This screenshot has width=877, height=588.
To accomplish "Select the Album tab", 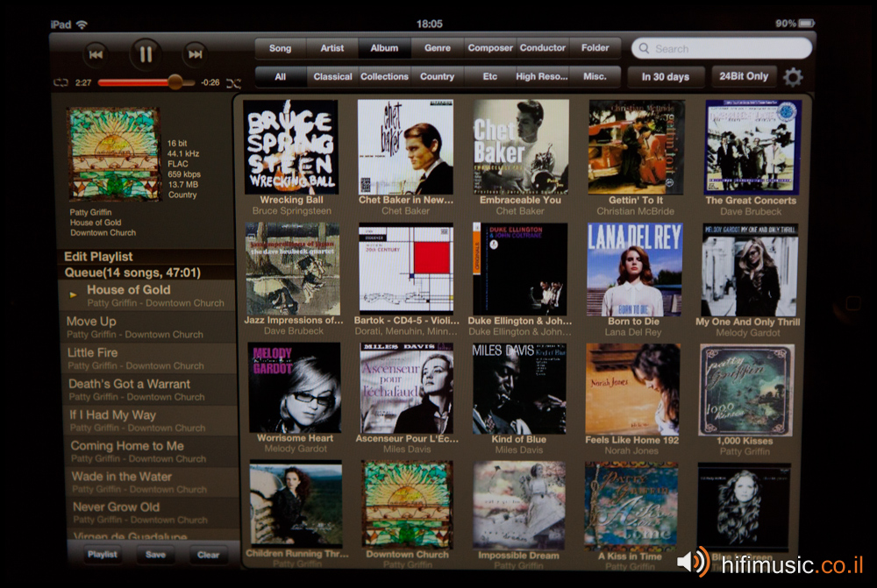I will 384,48.
